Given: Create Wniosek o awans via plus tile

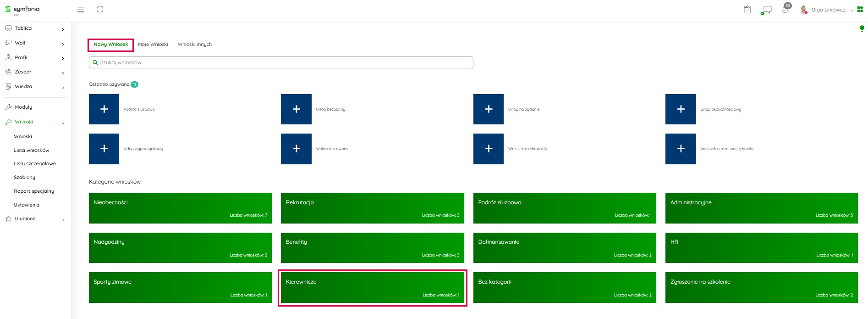Looking at the screenshot, I should 296,149.
